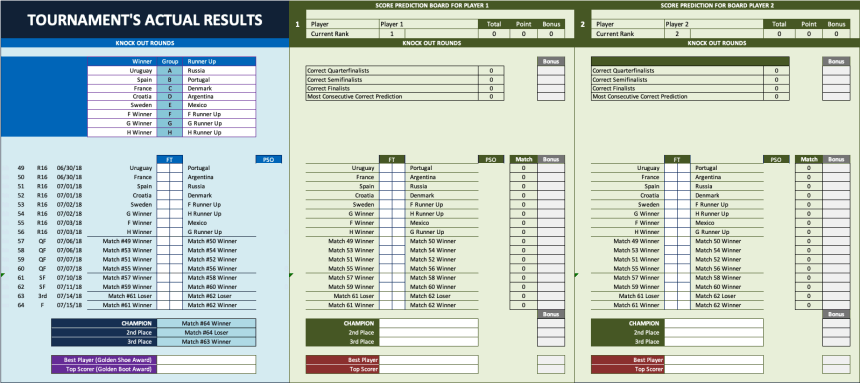
Task: Select the CHAMPION label in Actual Results
Action: coord(104,324)
